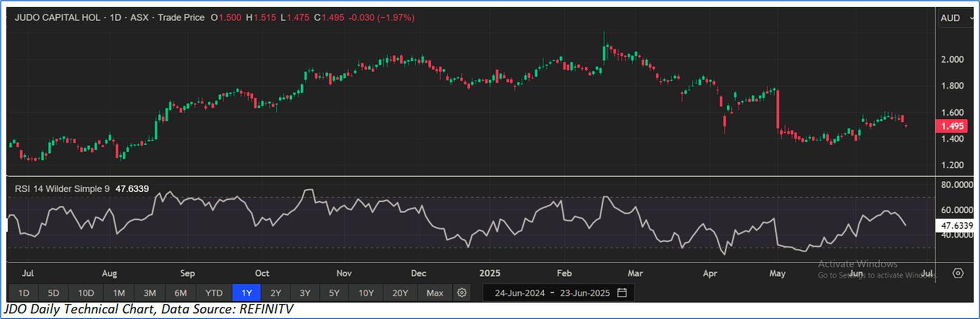Screen dimensions: 980x319
Task: Click the calendar icon beside the date range
Action: tap(622, 293)
